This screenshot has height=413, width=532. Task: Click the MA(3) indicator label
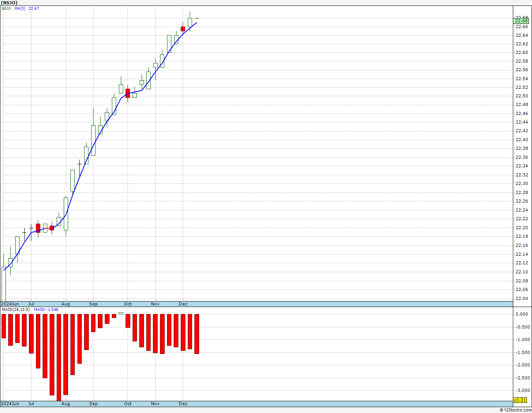coord(20,8)
